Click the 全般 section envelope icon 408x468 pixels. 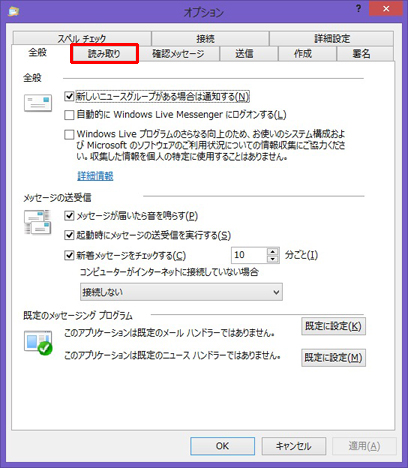(x=38, y=103)
